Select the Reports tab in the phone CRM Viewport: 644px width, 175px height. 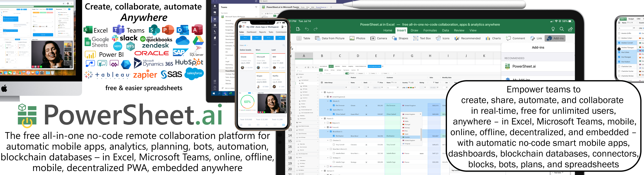pyautogui.click(x=262, y=32)
